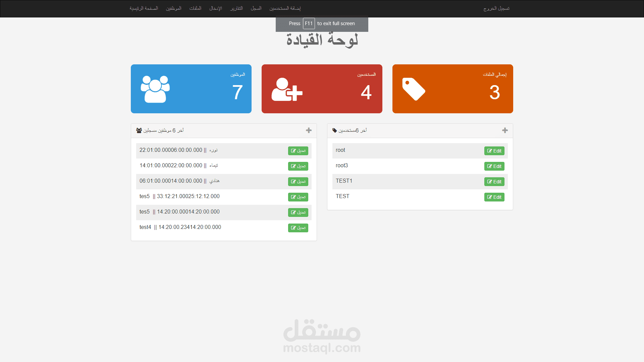Click the employees group icon in blue card
Image resolution: width=644 pixels, height=362 pixels.
[x=155, y=89]
